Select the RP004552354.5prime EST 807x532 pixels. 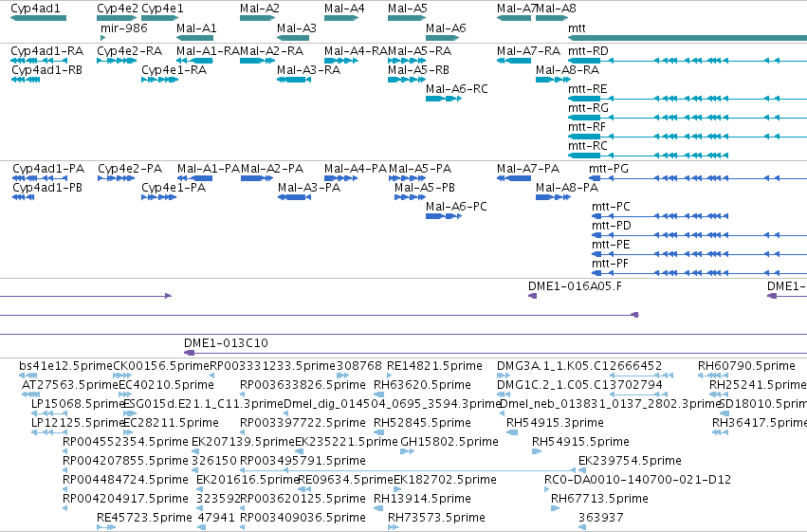click(x=64, y=451)
